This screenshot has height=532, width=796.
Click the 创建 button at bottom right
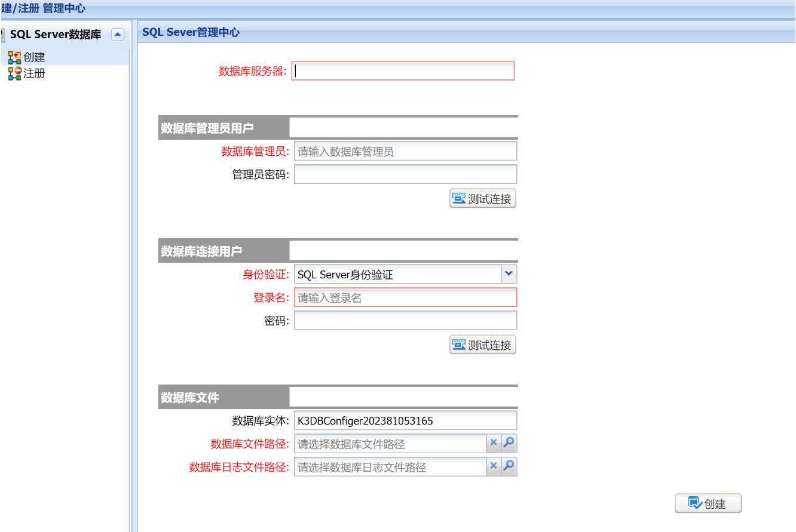708,503
